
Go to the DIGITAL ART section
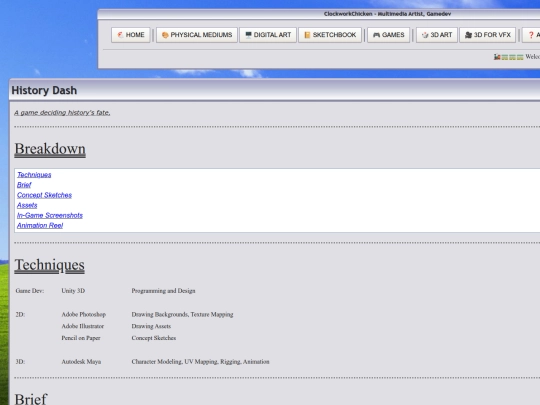click(x=268, y=35)
